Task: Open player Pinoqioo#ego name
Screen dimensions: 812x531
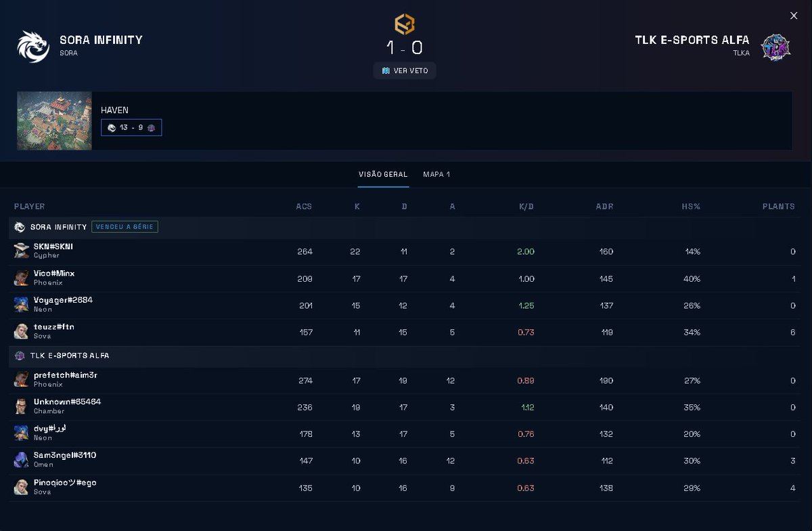Action: [65, 483]
